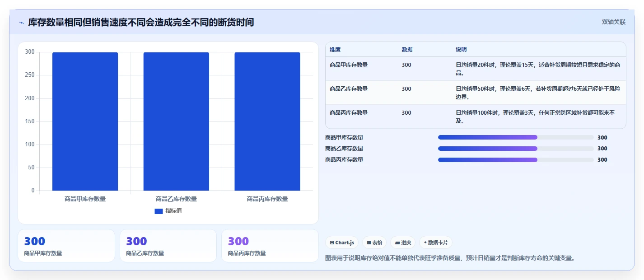Click the icon inside the Chart.js chip
This screenshot has height=280, width=644.
[332, 243]
